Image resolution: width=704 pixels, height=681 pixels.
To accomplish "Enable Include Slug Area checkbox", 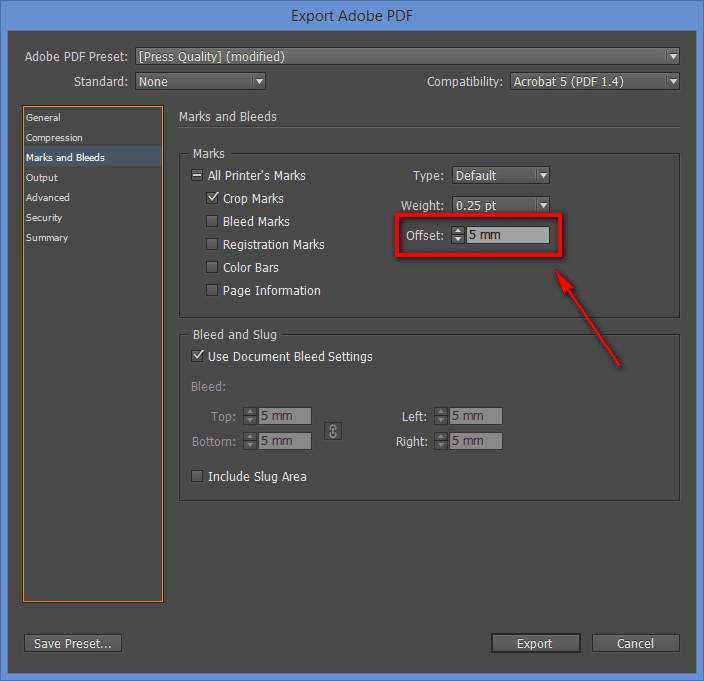I will 197,476.
